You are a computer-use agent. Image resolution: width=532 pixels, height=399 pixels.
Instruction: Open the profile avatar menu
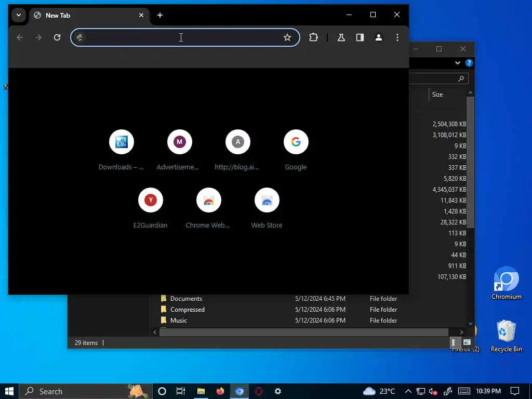pyautogui.click(x=379, y=37)
